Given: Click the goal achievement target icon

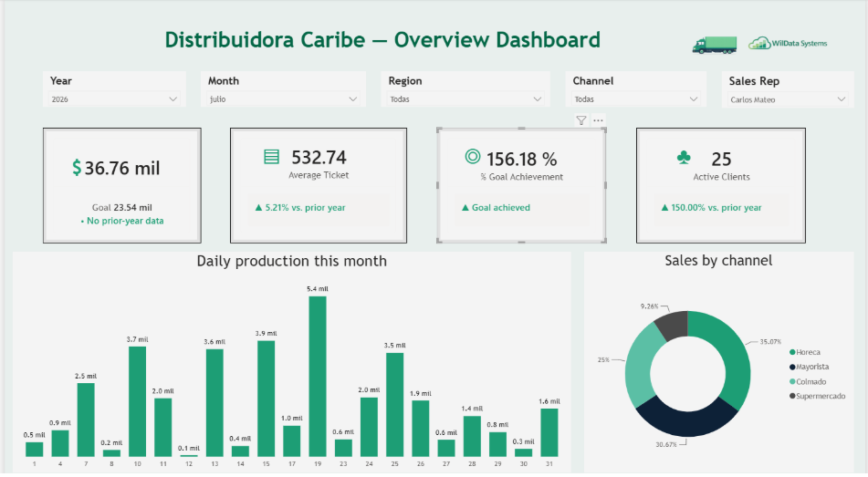Looking at the screenshot, I should click(x=473, y=157).
